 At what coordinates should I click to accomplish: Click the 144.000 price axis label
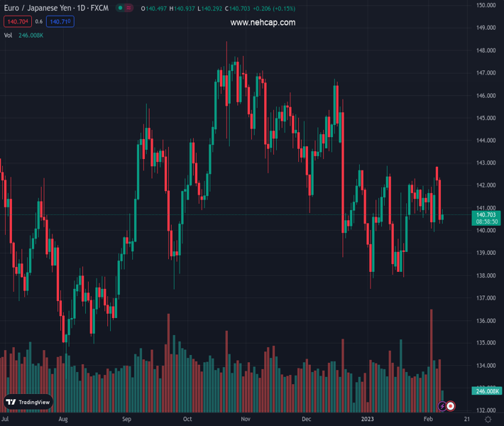[486, 141]
